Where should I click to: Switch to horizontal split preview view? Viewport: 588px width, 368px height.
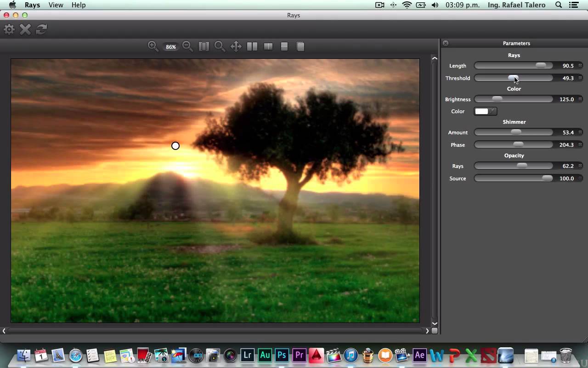[x=284, y=46]
